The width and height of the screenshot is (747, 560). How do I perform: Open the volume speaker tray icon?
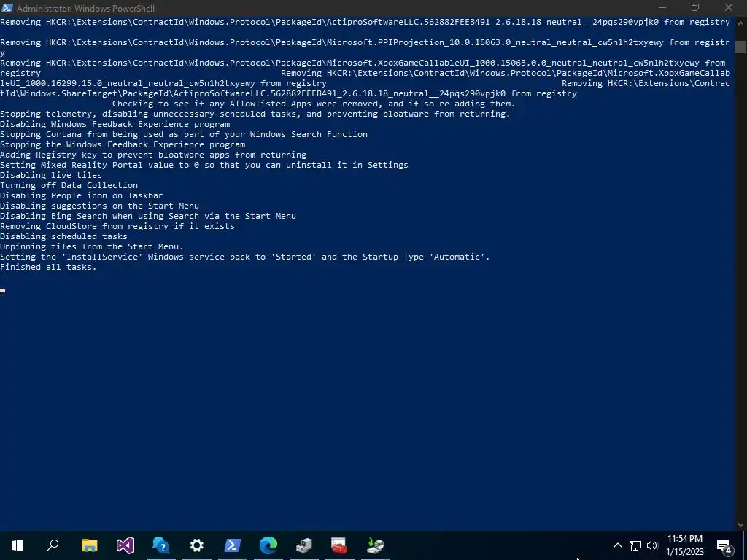coord(652,545)
